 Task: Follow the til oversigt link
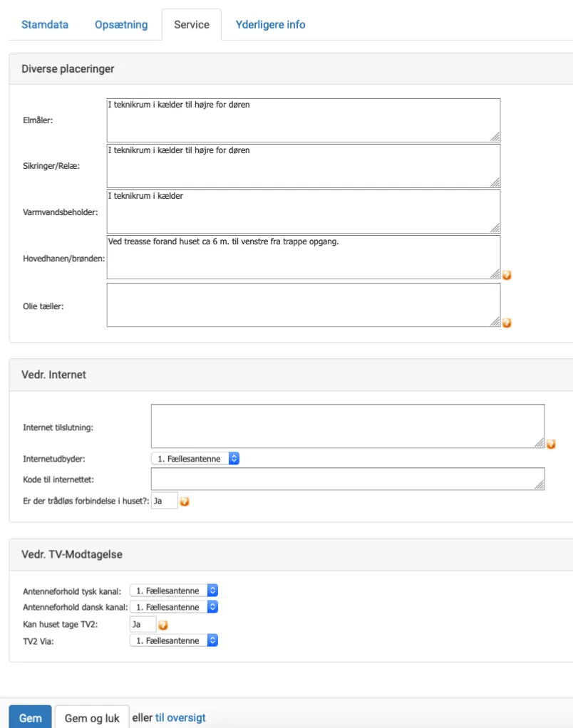coord(180,717)
